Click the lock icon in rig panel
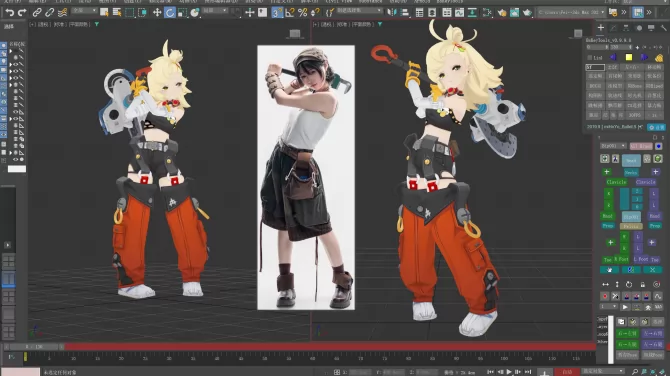 tap(642, 285)
